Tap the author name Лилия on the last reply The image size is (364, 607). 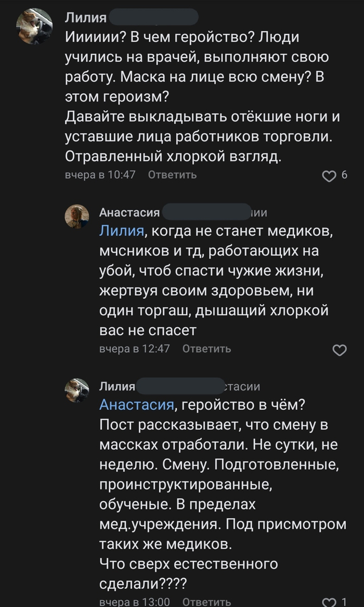click(117, 386)
